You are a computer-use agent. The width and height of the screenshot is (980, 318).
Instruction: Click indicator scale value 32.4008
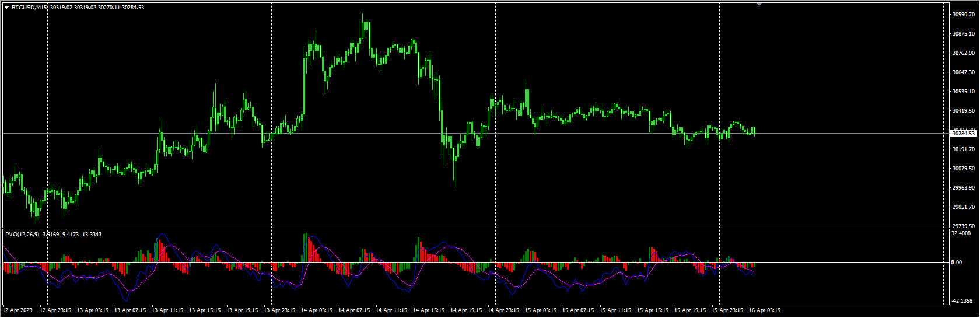click(x=961, y=233)
